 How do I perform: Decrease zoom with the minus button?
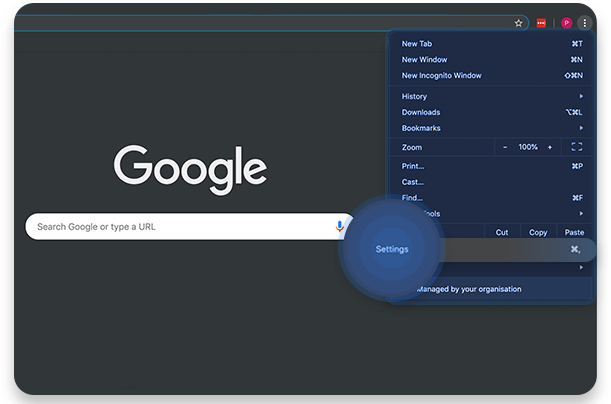[505, 147]
